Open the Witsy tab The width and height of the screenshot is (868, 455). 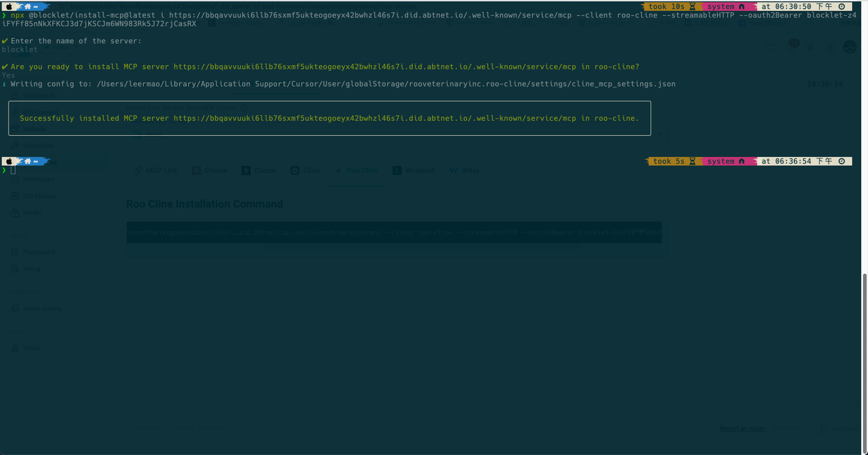click(x=465, y=171)
